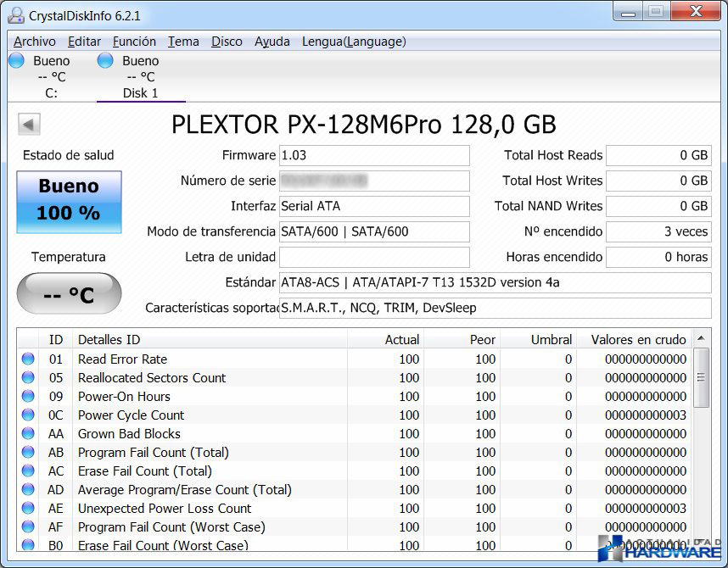Click the Unexpected Power Loss Count icon

[x=28, y=509]
